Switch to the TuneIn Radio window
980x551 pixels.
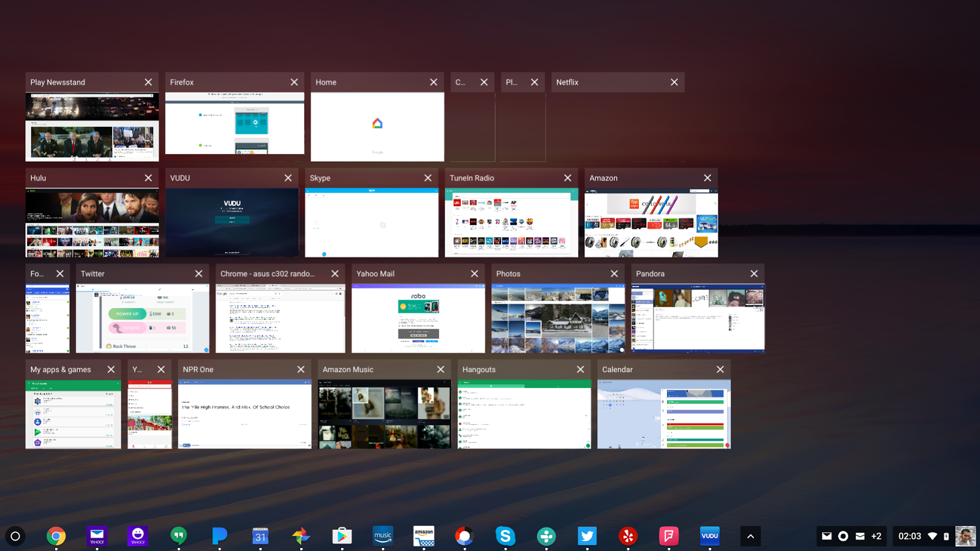pyautogui.click(x=511, y=212)
